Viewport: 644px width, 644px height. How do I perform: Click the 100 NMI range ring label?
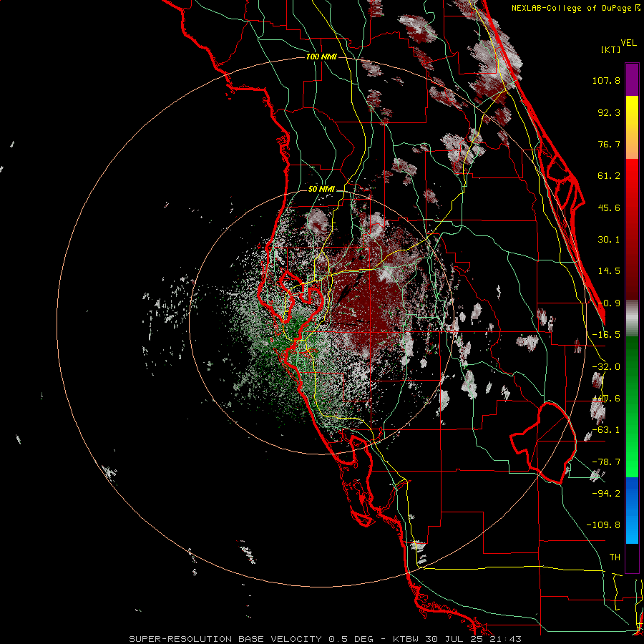(x=321, y=57)
